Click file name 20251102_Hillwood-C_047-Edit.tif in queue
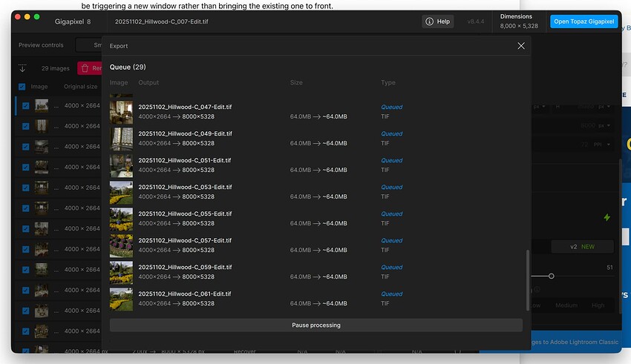The height and width of the screenshot is (364, 631). pos(185,107)
